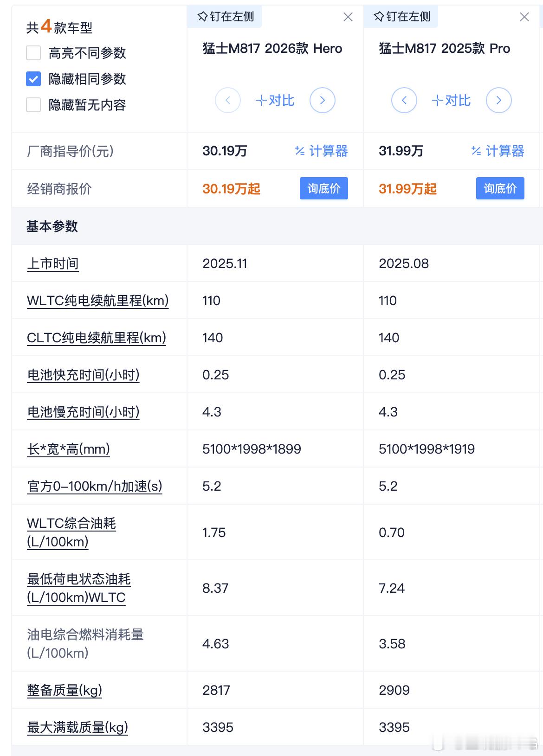Select the 猛士M817 2025款 Pro model title
Image resolution: width=543 pixels, height=756 pixels.
coord(445,48)
